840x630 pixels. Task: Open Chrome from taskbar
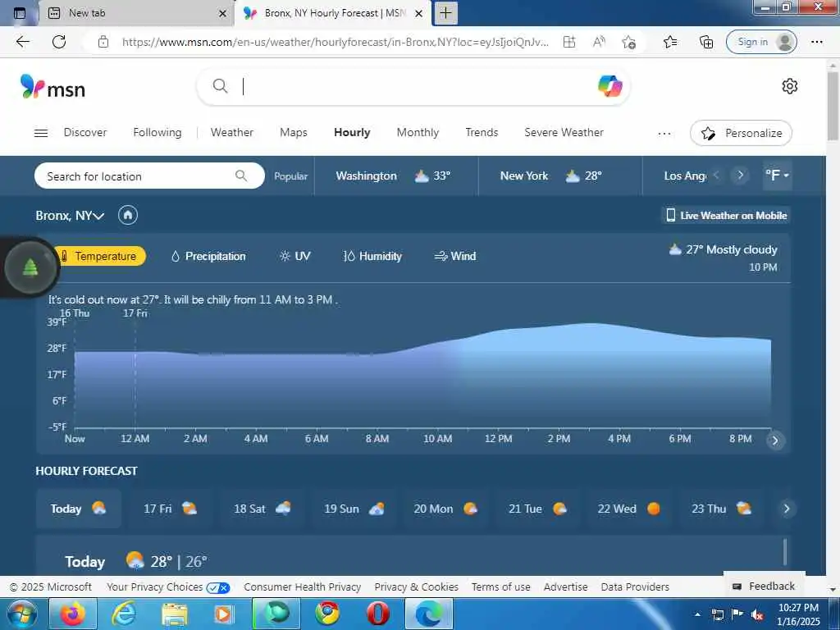coord(326,614)
